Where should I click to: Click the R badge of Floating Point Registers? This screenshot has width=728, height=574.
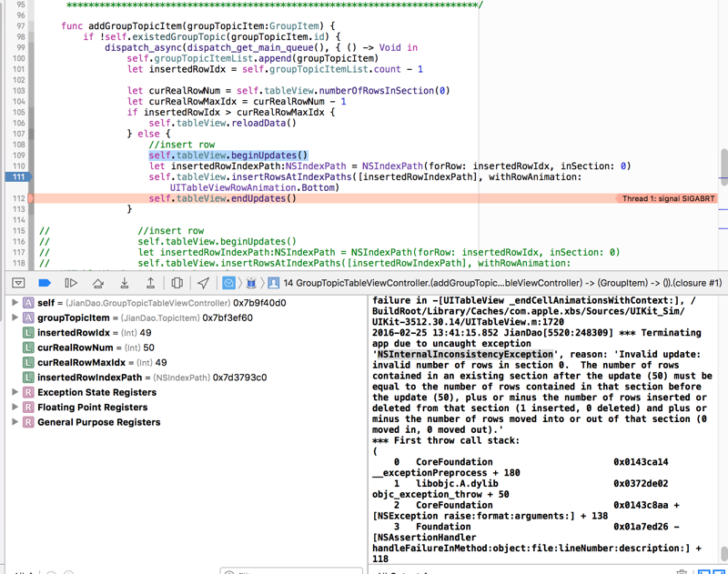pyautogui.click(x=28, y=407)
